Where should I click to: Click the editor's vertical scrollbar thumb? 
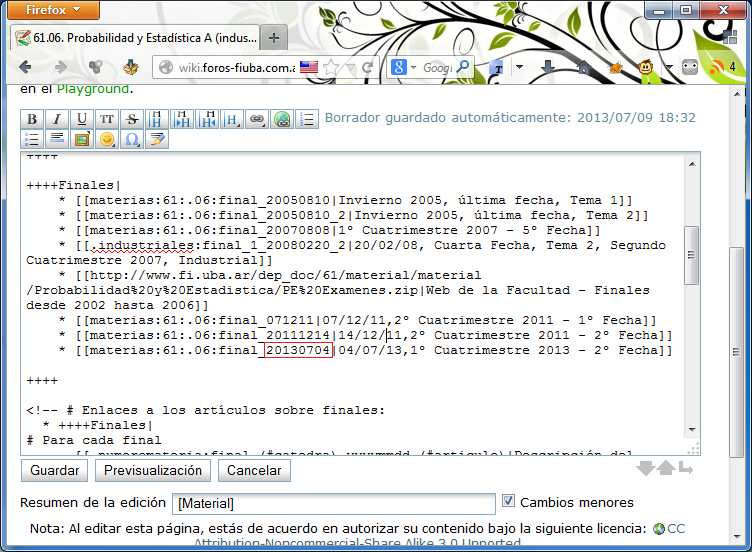click(691, 252)
